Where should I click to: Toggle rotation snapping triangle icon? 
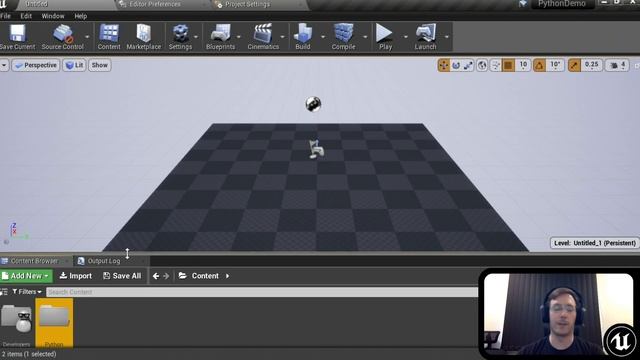point(539,65)
